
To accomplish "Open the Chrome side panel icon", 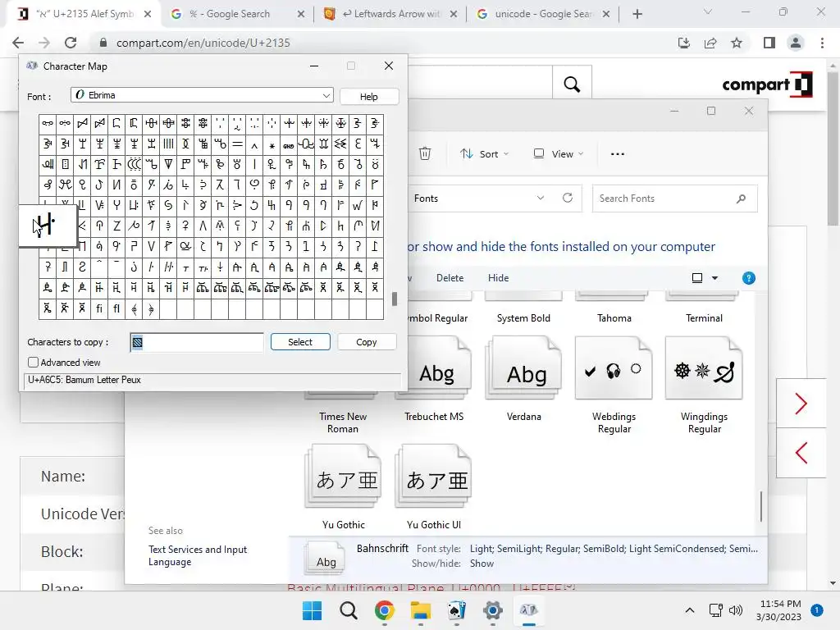I will tap(769, 43).
